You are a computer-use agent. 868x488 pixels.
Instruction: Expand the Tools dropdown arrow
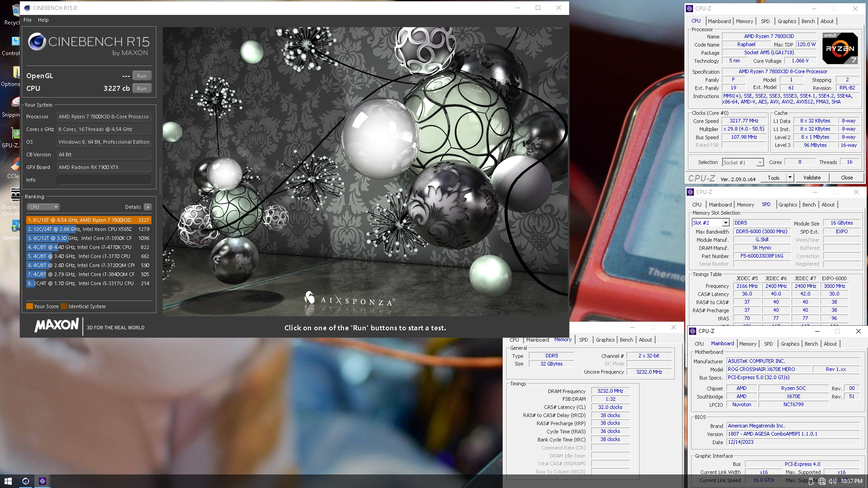(x=790, y=178)
